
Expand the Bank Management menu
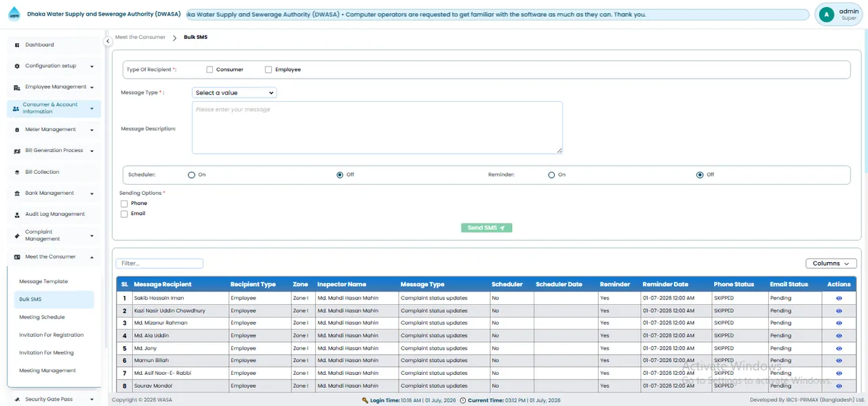92,193
